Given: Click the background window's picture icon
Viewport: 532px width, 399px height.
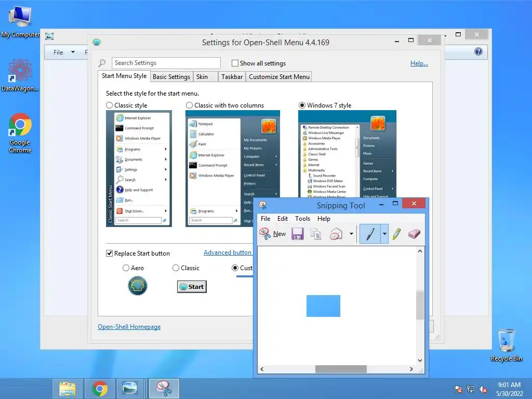Looking at the screenshot, I should 49,36.
